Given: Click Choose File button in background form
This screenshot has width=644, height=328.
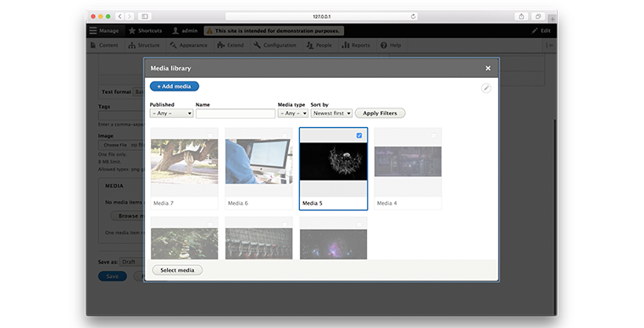Looking at the screenshot, I should (x=115, y=145).
